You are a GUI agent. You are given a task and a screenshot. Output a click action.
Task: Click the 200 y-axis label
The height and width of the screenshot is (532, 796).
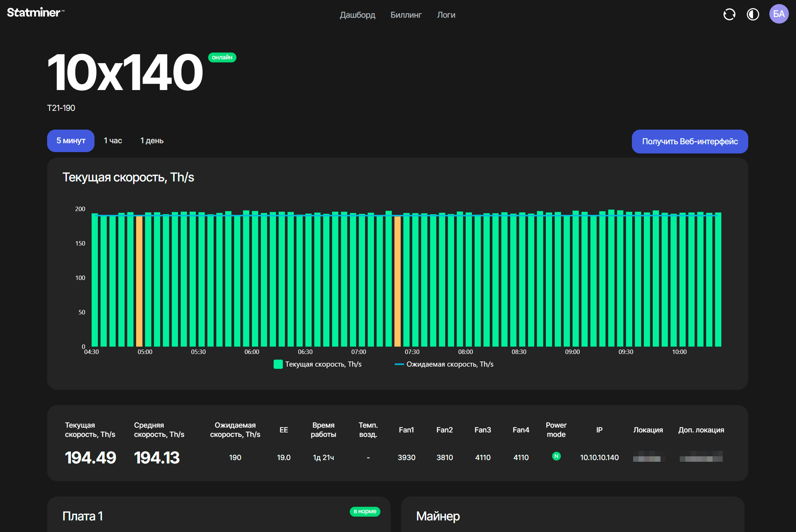[x=80, y=209]
